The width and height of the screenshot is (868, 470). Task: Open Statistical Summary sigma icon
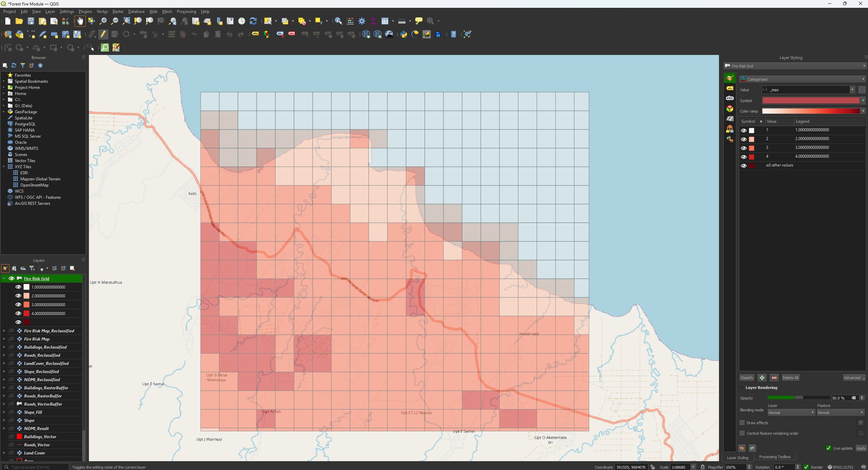[373, 21]
